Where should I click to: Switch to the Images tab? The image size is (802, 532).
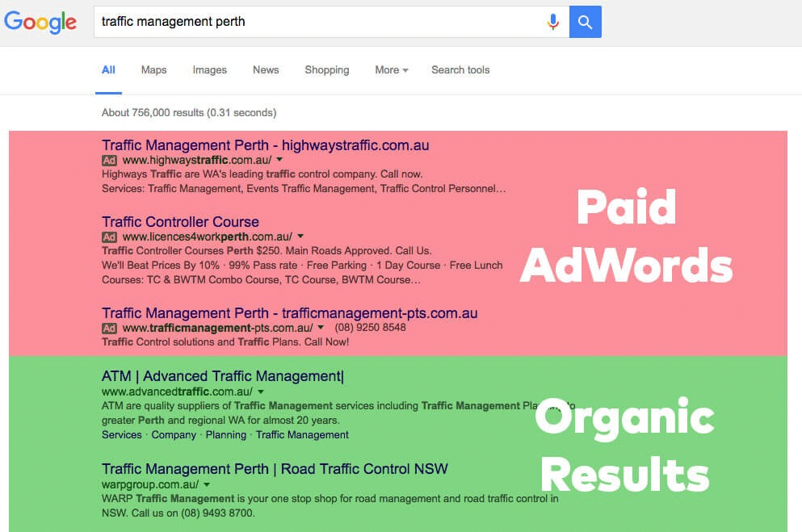pyautogui.click(x=210, y=70)
